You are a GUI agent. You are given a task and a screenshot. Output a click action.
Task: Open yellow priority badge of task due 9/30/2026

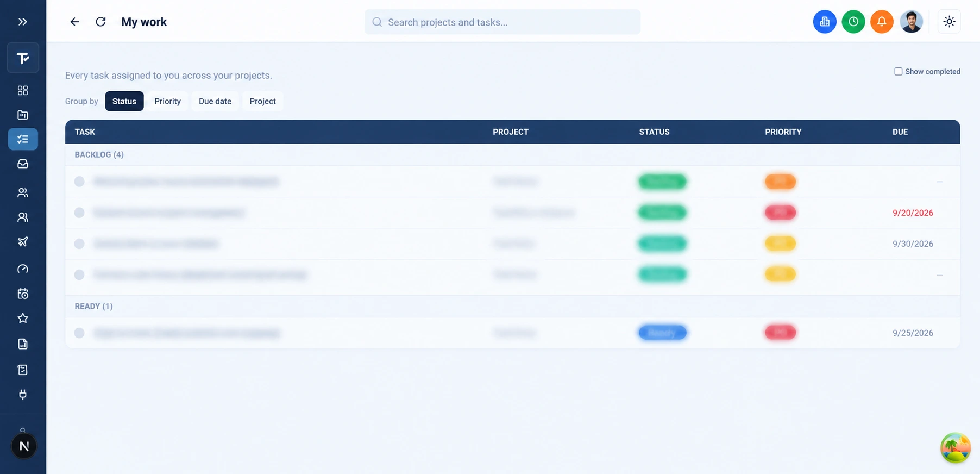pos(780,244)
